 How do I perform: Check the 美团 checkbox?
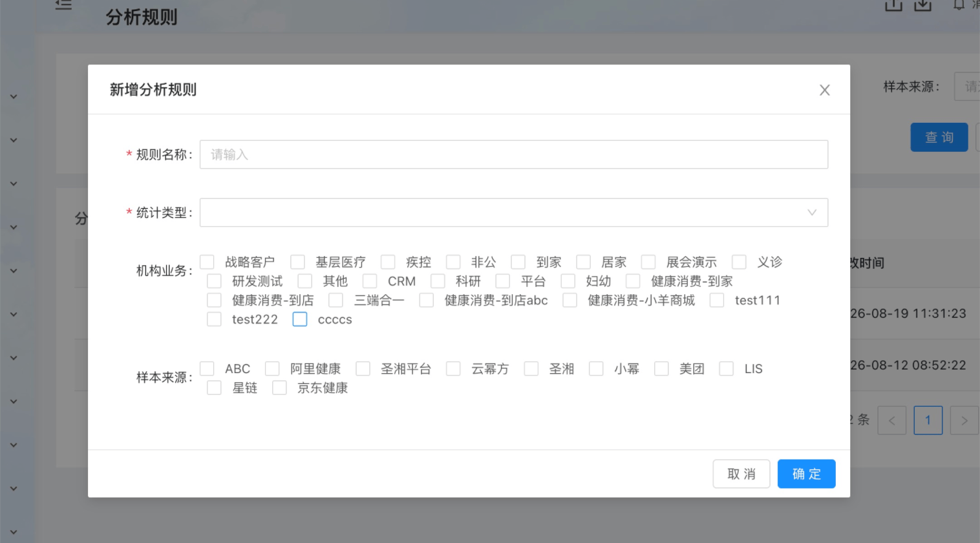(661, 368)
